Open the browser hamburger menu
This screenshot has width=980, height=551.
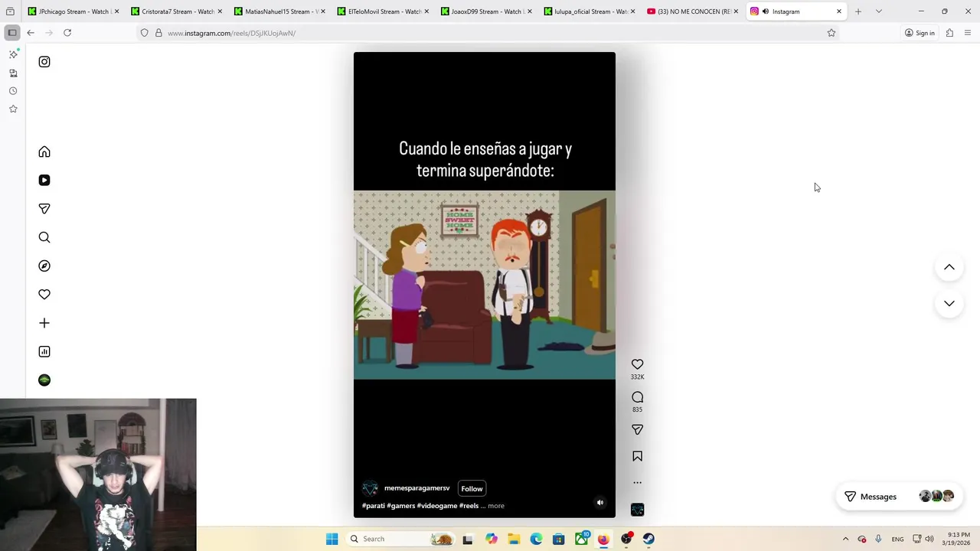[x=968, y=33]
